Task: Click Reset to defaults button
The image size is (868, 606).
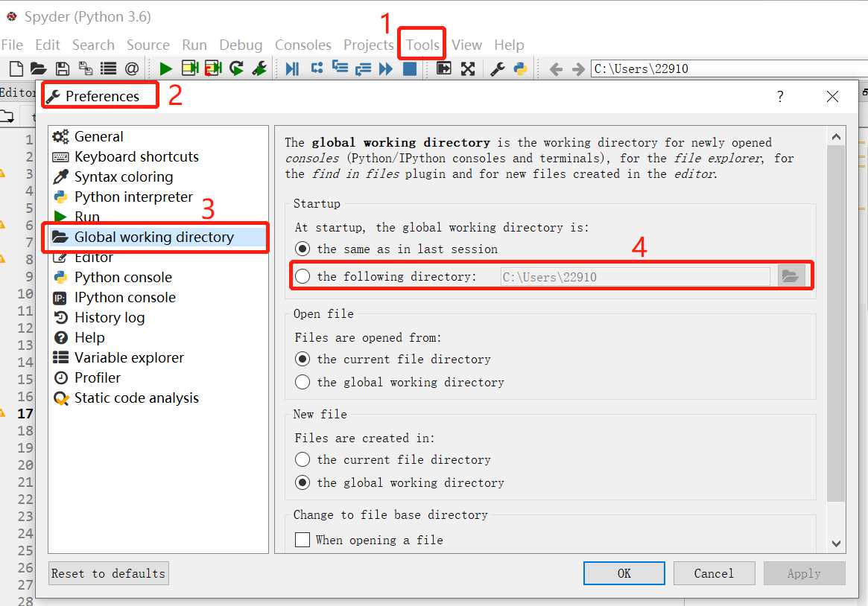Action: coord(109,573)
